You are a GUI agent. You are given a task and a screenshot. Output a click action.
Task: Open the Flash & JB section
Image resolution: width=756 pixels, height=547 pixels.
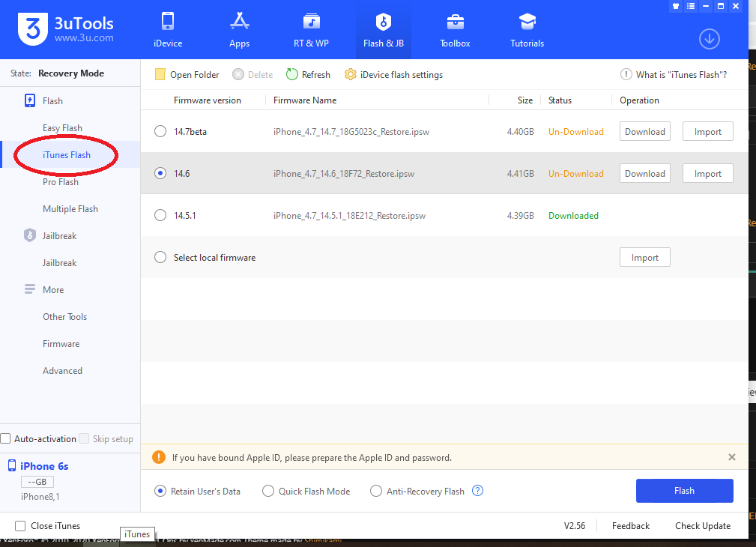coord(384,30)
